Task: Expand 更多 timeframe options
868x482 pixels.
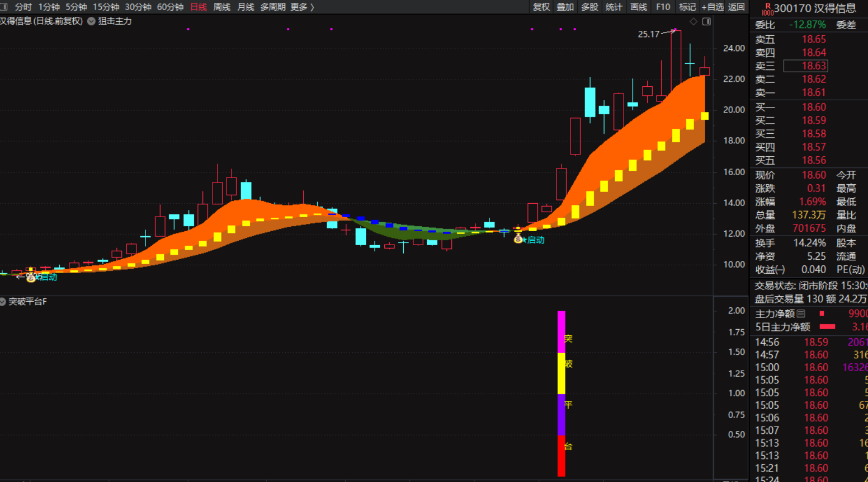Action: coord(302,7)
